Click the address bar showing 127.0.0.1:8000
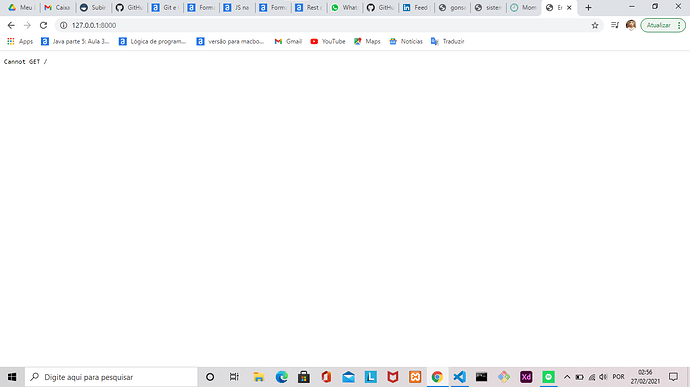The width and height of the screenshot is (690, 387). 326,26
